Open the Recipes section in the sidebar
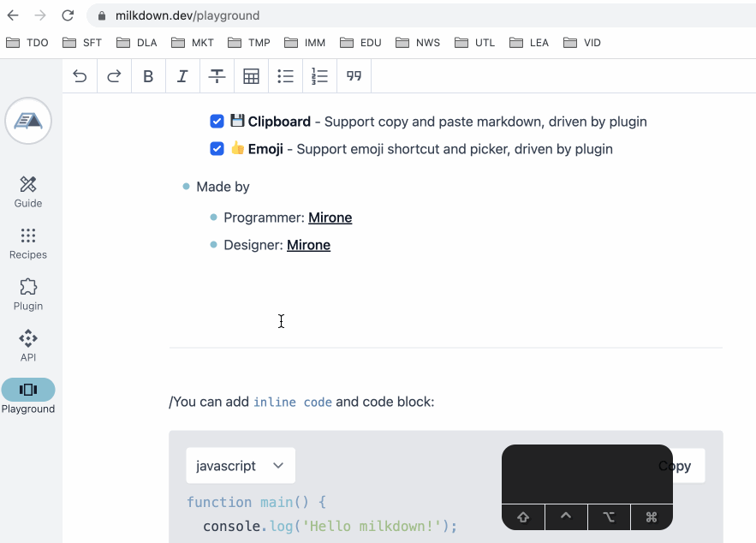The image size is (756, 543). click(27, 242)
